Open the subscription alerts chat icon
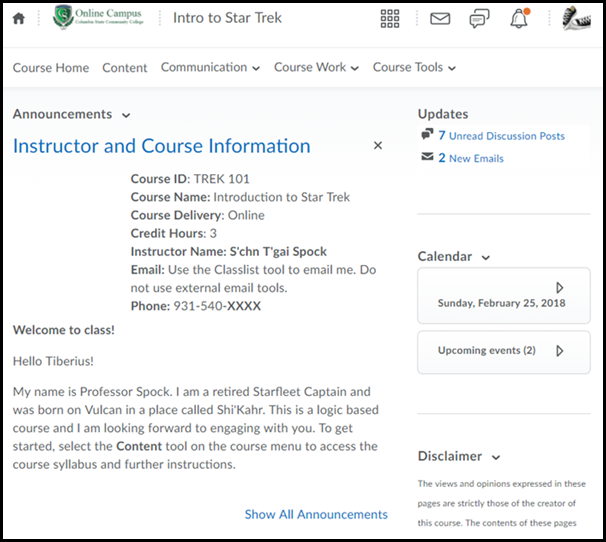 point(479,18)
